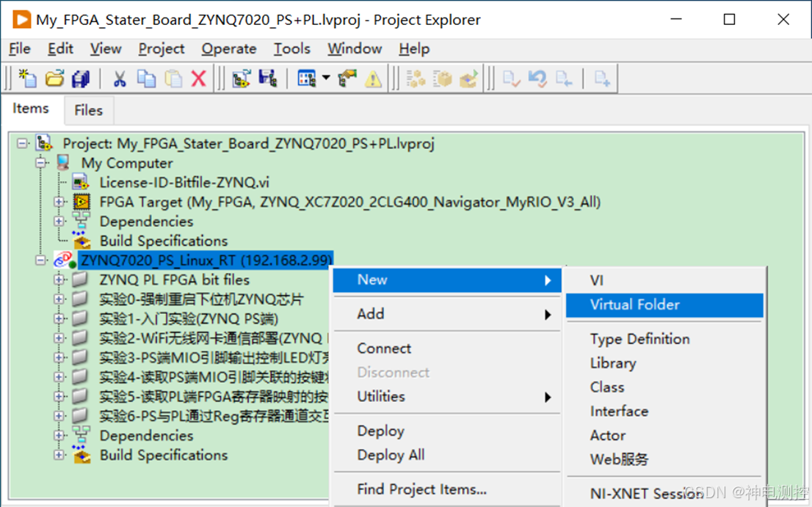
Task: Select Virtual Folder in the submenu
Action: (x=664, y=304)
